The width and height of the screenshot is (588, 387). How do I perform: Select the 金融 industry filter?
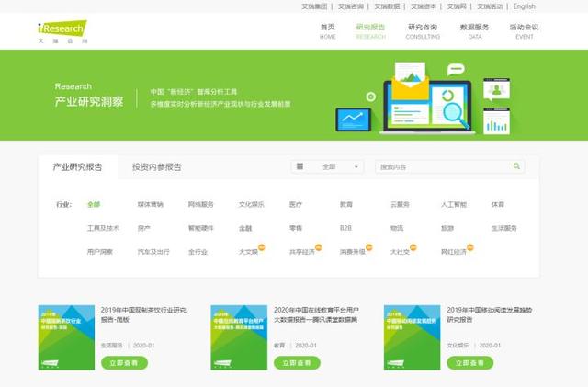(245, 227)
